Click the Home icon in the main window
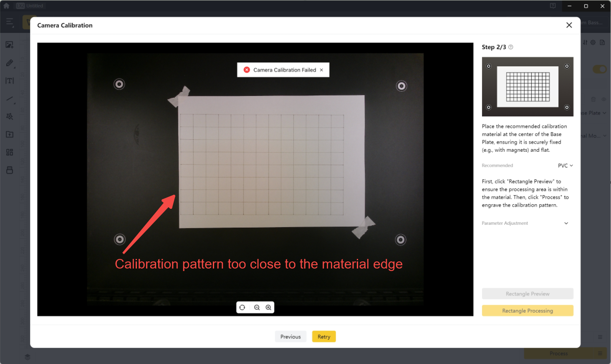The image size is (611, 364). (6, 6)
